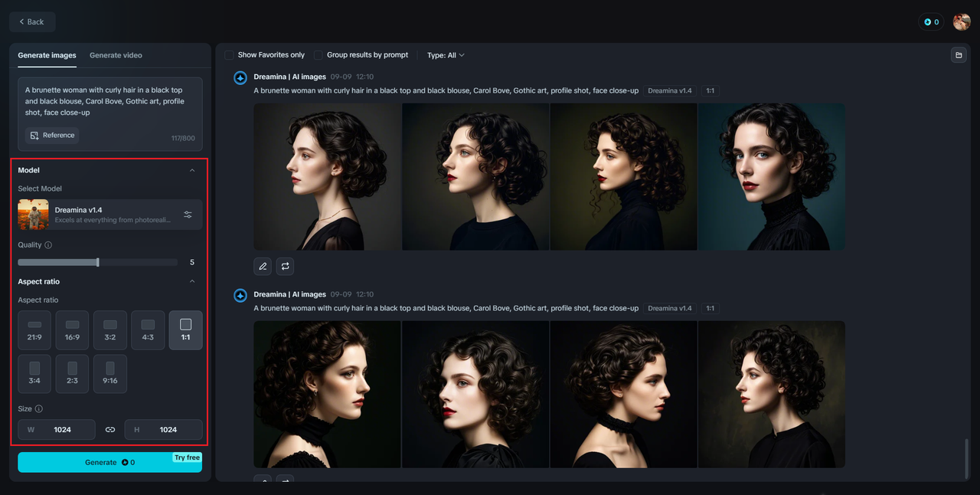980x495 pixels.
Task: Open the credits counter at top right
Action: 931,22
